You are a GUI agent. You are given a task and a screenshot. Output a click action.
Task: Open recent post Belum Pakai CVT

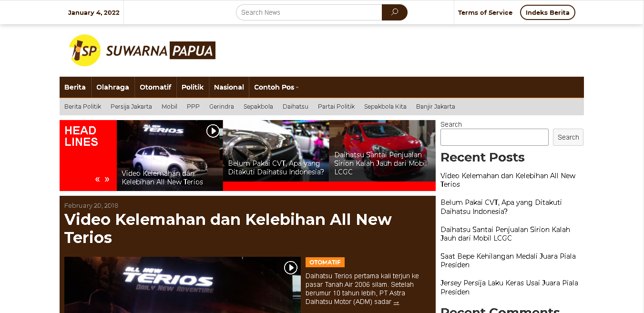point(501,207)
